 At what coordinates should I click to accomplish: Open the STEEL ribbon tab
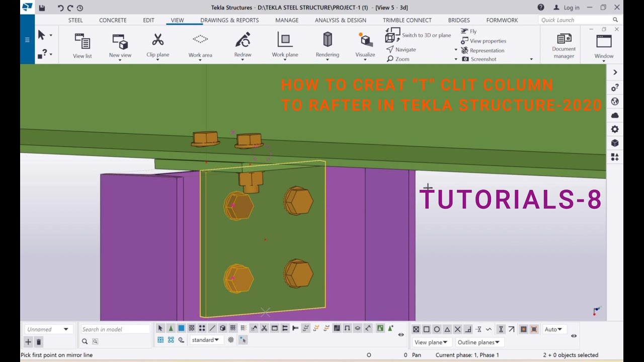[75, 20]
